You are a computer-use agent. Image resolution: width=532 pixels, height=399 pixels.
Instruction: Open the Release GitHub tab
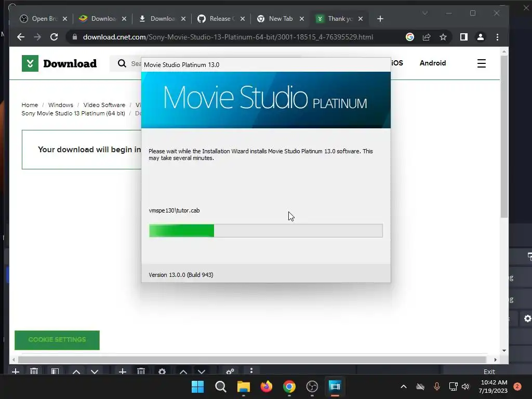(220, 19)
